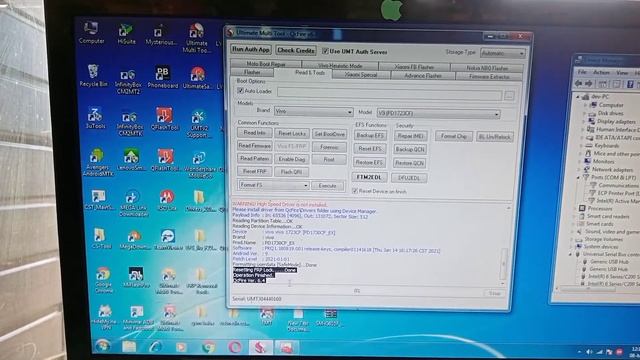Switch to the Xiaomi FB Flasher tab
The width and height of the screenshot is (640, 360).
tap(414, 67)
